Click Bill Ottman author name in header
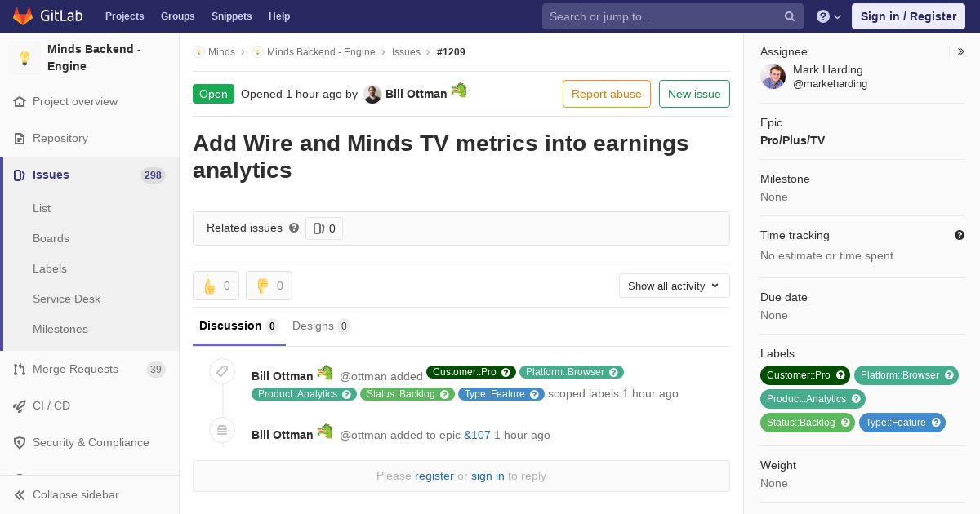This screenshot has width=980, height=514. (x=416, y=94)
